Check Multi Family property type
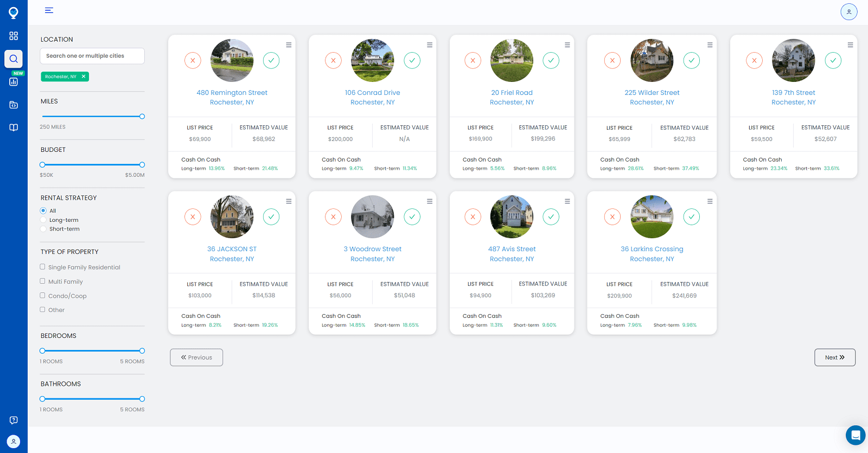 pos(42,281)
